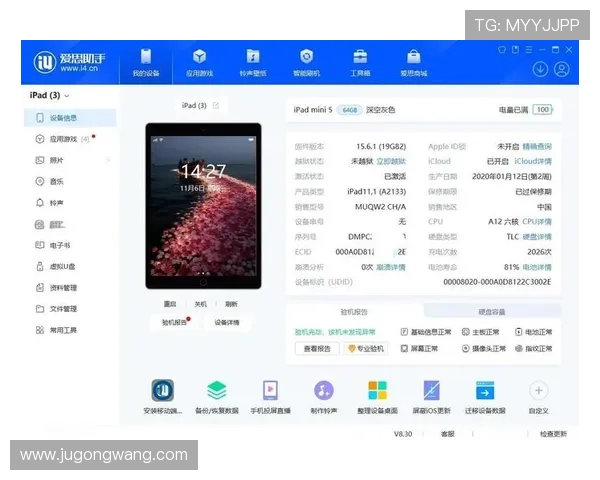
Task: Open the CPU详情 link
Action: click(537, 222)
